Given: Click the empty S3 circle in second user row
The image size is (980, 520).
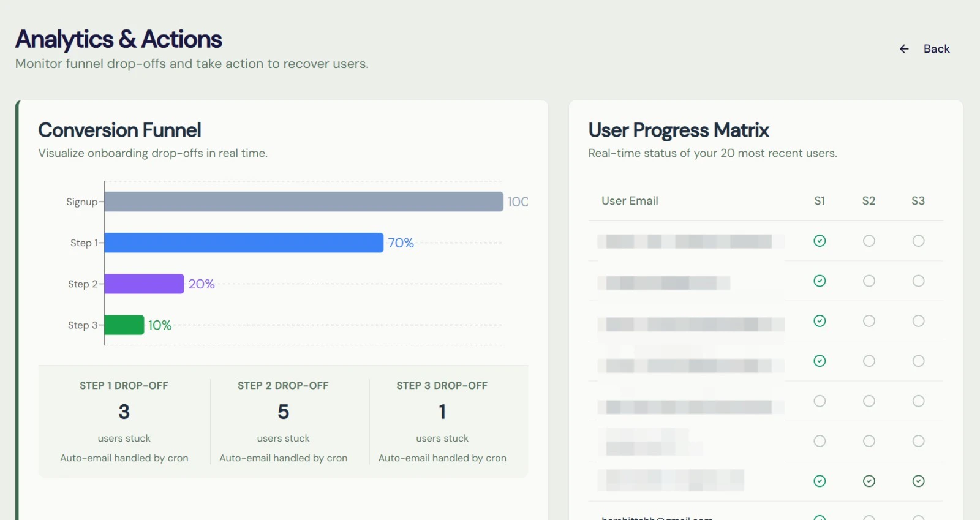Looking at the screenshot, I should coord(918,281).
